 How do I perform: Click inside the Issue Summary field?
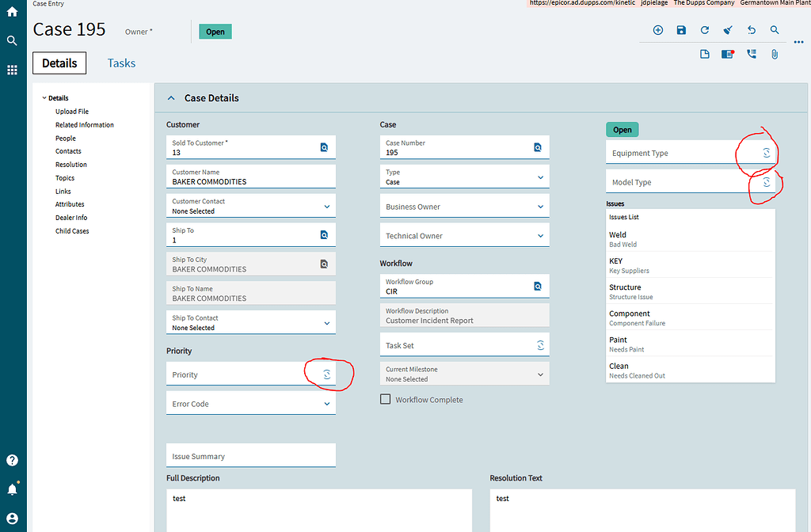[x=250, y=454]
